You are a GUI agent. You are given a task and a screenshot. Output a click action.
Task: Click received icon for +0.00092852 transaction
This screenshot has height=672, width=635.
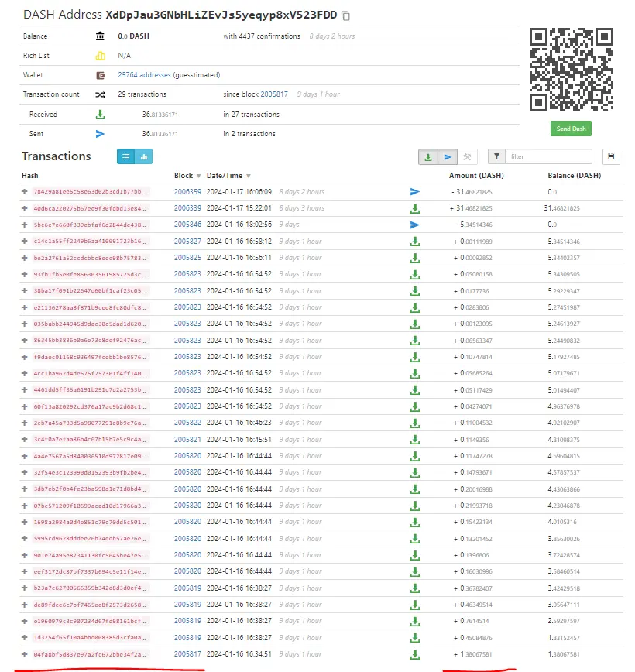tap(414, 258)
